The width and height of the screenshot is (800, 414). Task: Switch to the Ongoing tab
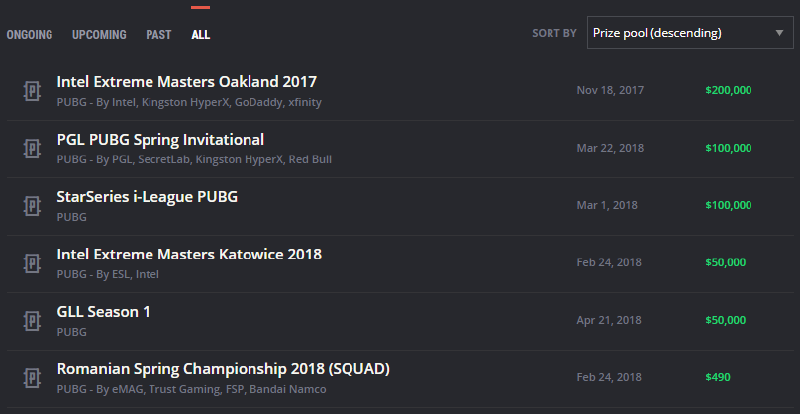click(30, 35)
